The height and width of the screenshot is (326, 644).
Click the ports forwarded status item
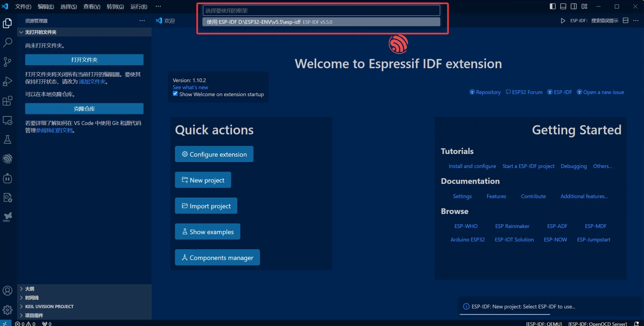click(x=47, y=323)
